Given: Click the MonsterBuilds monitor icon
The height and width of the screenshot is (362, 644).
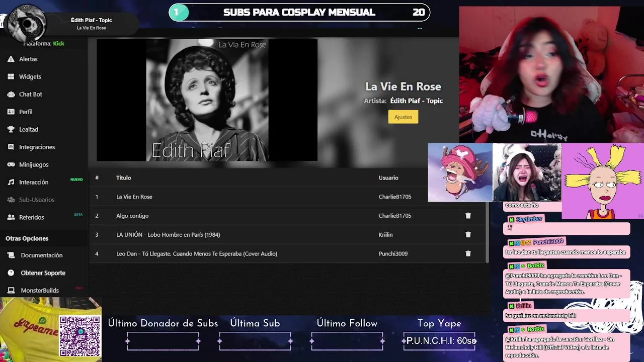Looking at the screenshot, I should [11, 291].
